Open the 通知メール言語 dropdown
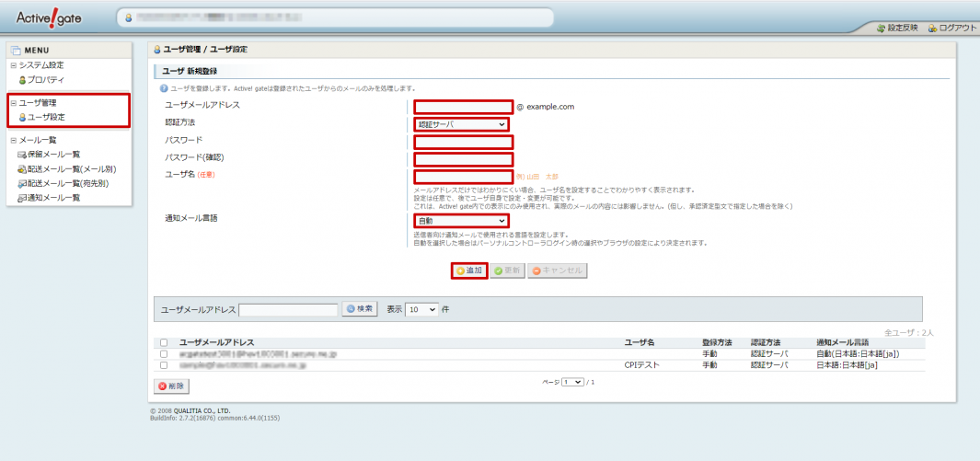This screenshot has height=461, width=980. tap(462, 221)
